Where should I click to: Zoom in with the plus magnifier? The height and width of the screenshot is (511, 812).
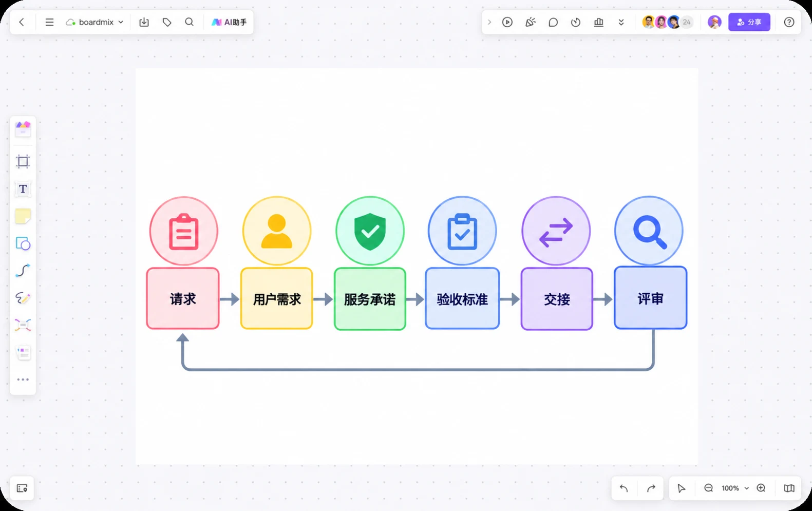pyautogui.click(x=762, y=488)
